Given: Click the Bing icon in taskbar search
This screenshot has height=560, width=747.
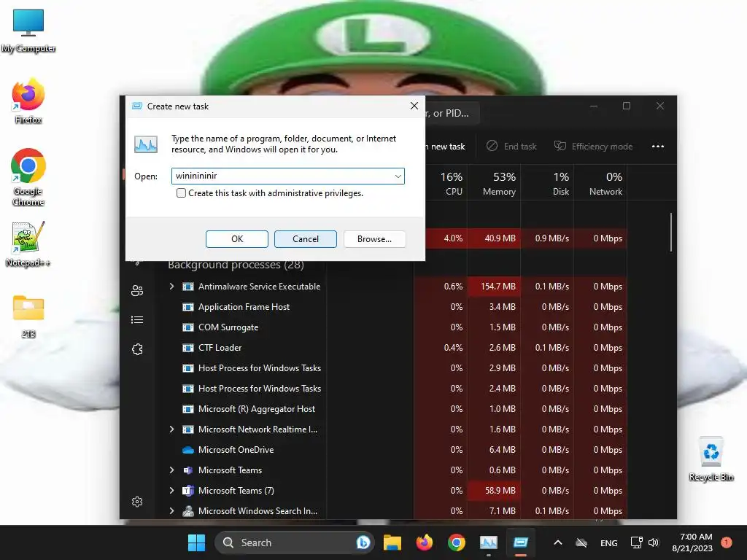Looking at the screenshot, I should 363,542.
